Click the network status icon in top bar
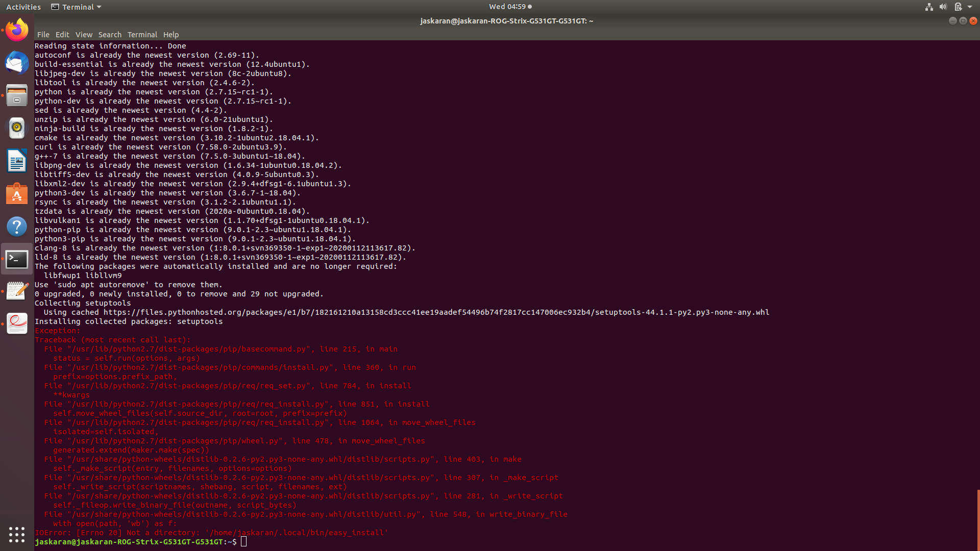 pyautogui.click(x=928, y=7)
